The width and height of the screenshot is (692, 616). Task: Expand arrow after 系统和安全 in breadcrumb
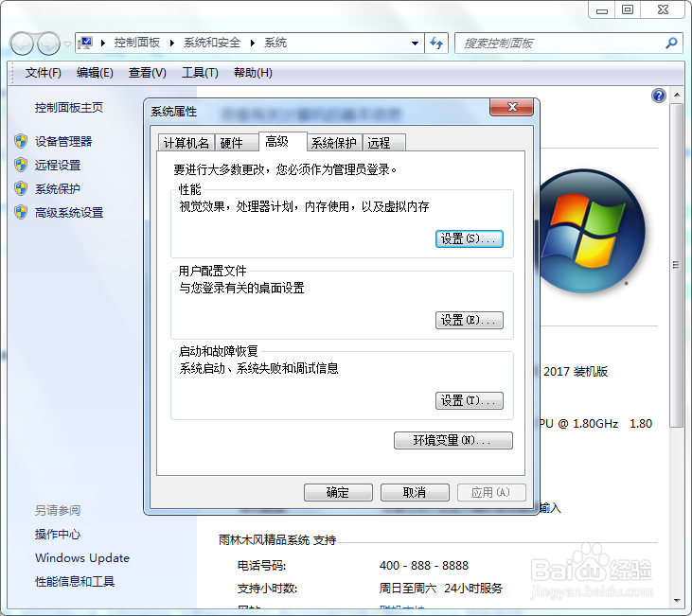(x=253, y=43)
